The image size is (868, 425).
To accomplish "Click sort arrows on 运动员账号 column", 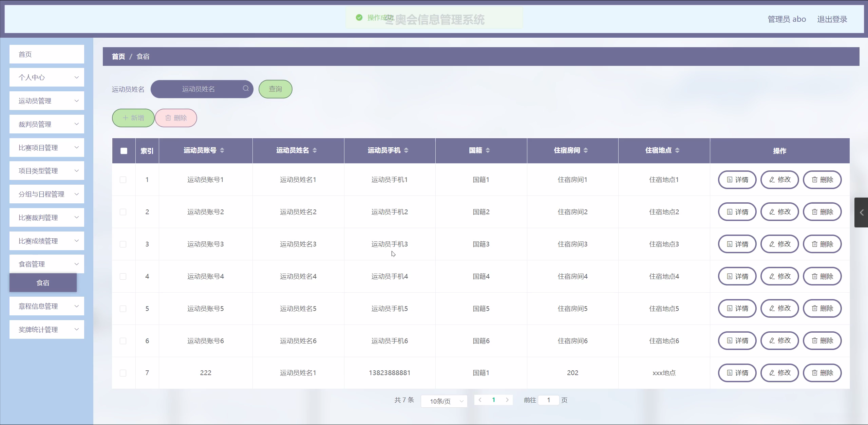I will (222, 150).
